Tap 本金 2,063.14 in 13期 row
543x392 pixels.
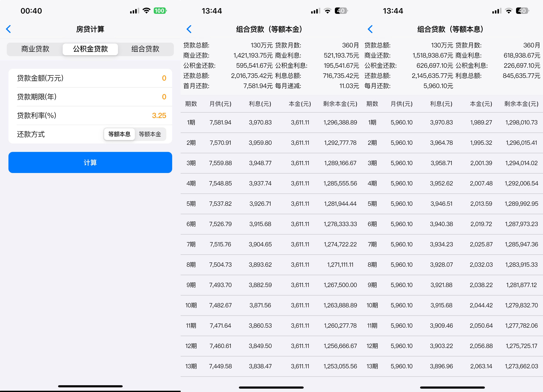pos(481,366)
